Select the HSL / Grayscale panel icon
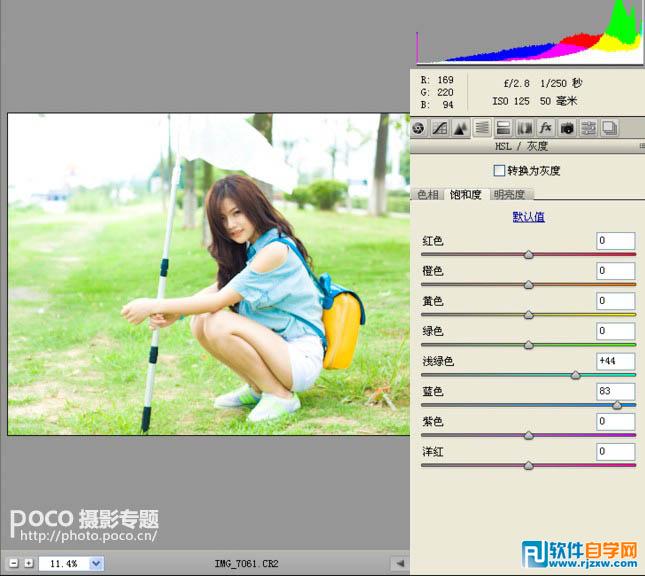The width and height of the screenshot is (645, 576). (x=482, y=128)
